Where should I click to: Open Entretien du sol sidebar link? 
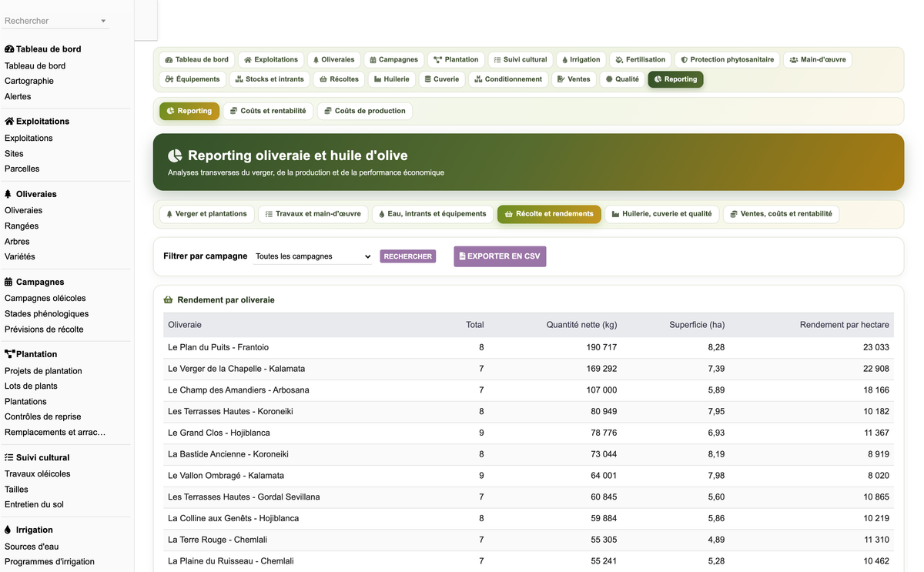pos(34,504)
